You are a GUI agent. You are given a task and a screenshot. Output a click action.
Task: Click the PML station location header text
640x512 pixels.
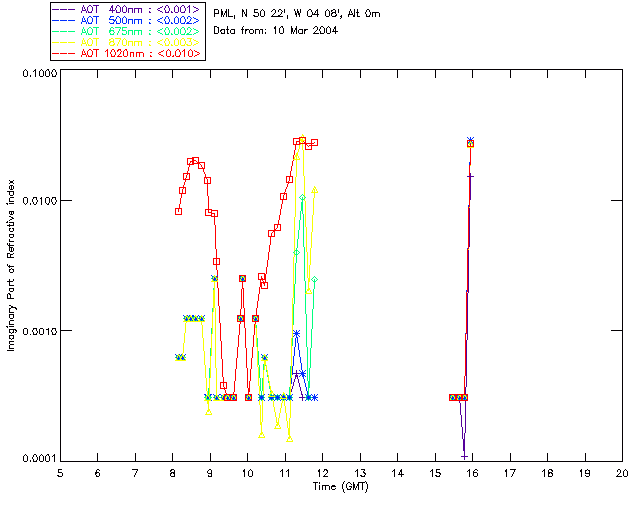[297, 14]
